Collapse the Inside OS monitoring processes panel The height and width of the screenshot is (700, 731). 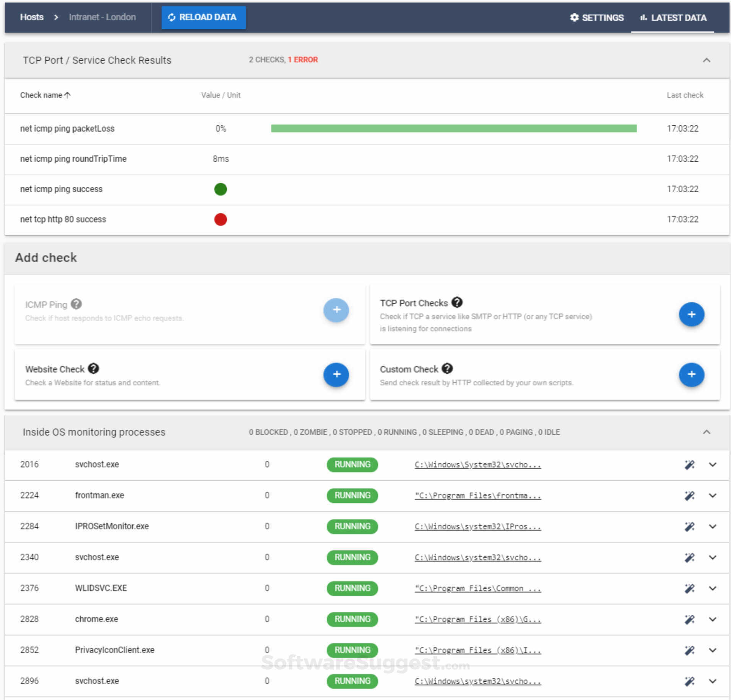706,432
